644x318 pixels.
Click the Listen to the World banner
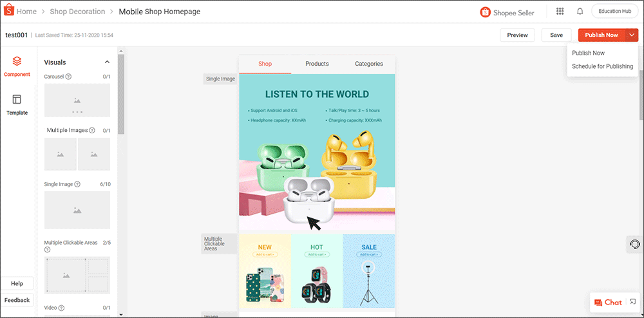317,153
